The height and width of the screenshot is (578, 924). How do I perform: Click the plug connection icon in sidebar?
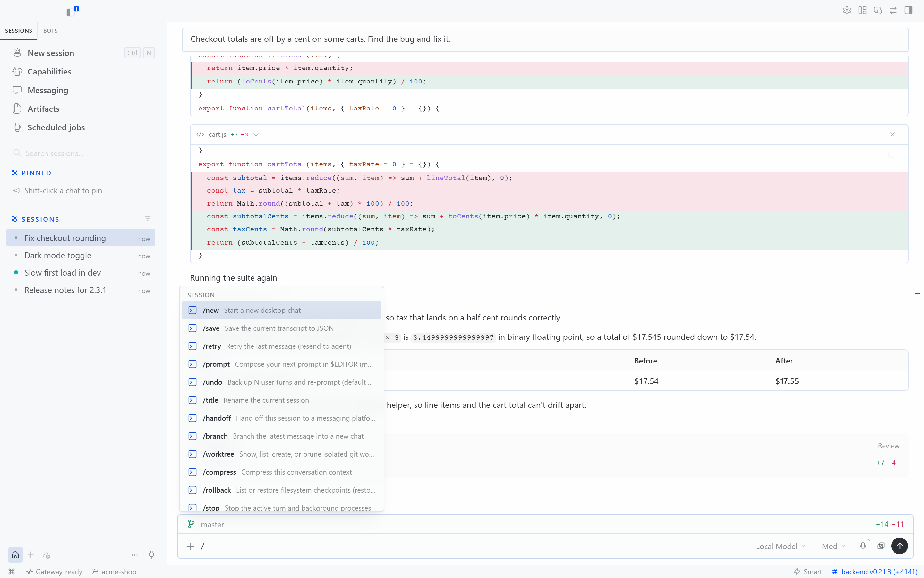(x=151, y=555)
